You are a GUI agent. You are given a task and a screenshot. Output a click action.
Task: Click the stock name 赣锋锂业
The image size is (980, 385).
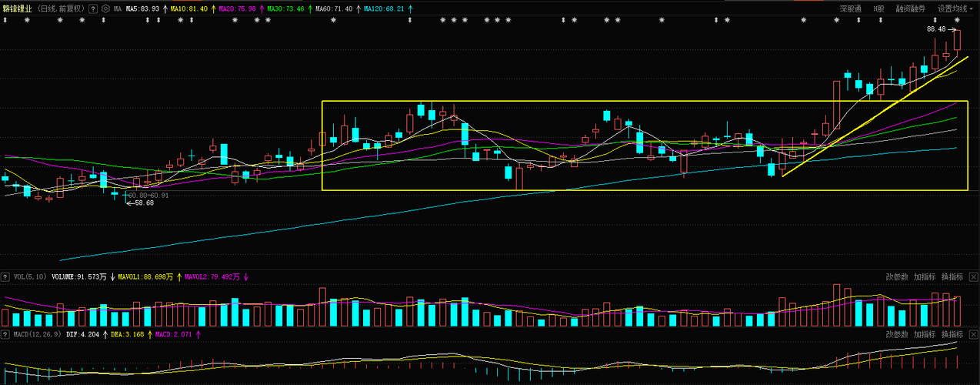18,9
